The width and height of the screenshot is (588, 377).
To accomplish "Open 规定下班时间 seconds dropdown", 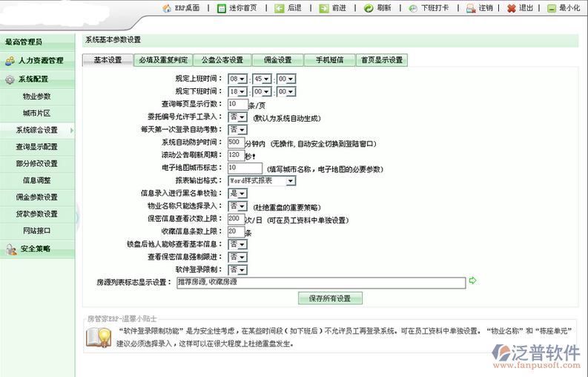I will (286, 91).
